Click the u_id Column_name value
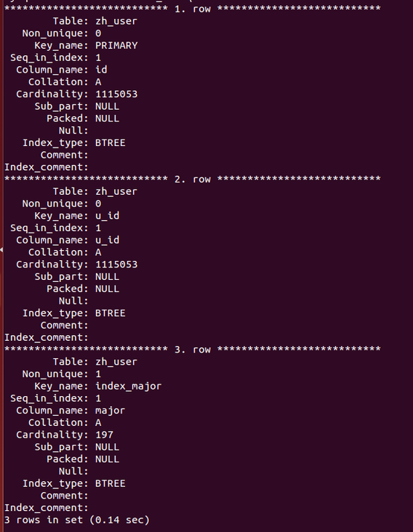 tap(107, 241)
